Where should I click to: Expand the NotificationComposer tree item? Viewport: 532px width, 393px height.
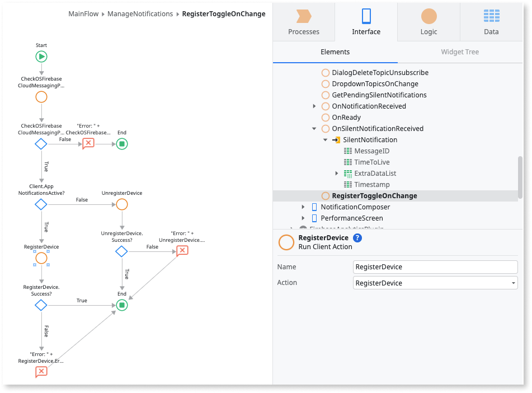point(302,207)
